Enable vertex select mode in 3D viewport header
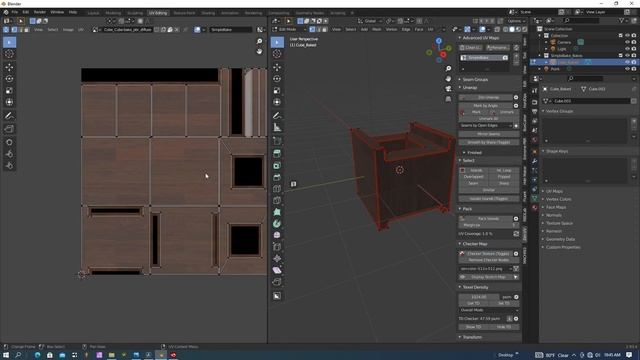This screenshot has height=360, width=640. point(312,29)
